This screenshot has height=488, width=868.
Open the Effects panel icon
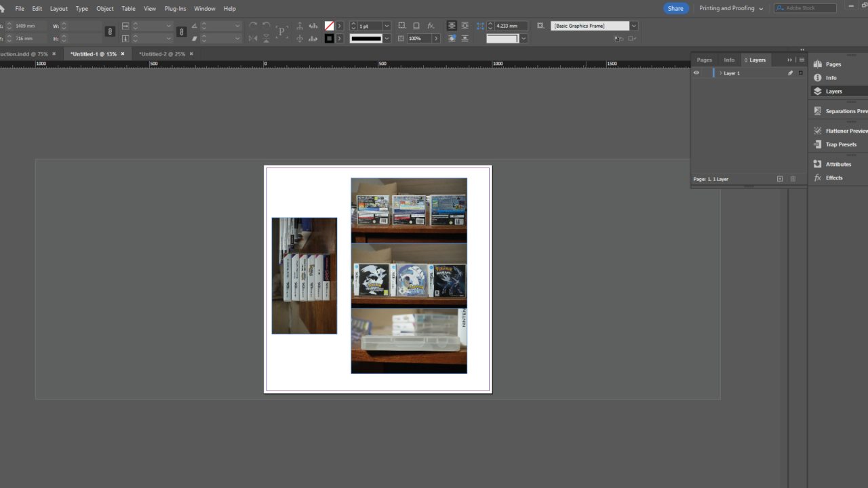coord(818,178)
